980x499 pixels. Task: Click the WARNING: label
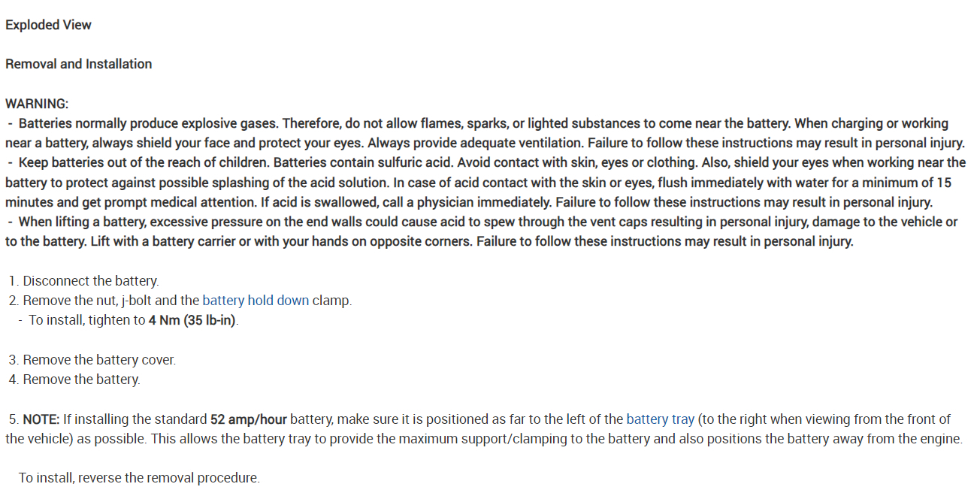tap(37, 104)
